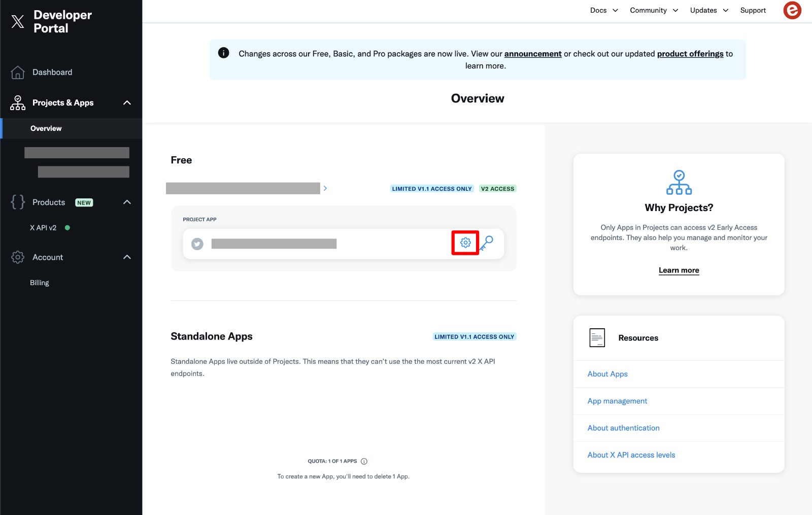Click the Overview page heading

478,98
